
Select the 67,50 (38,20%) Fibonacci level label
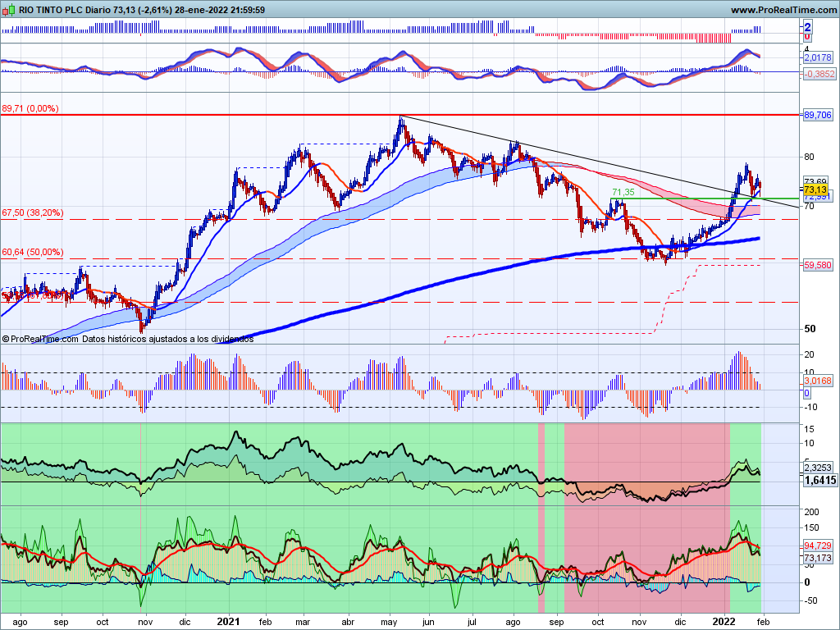coord(33,212)
